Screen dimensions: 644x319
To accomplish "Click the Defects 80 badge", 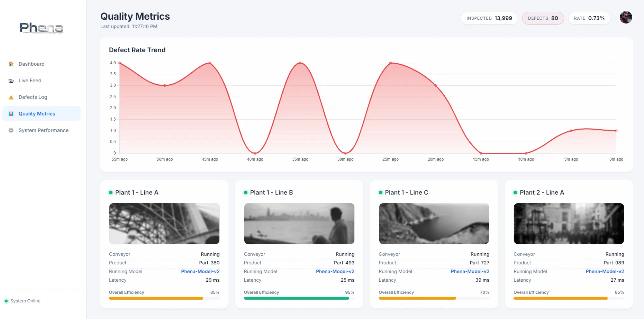I will tap(543, 18).
